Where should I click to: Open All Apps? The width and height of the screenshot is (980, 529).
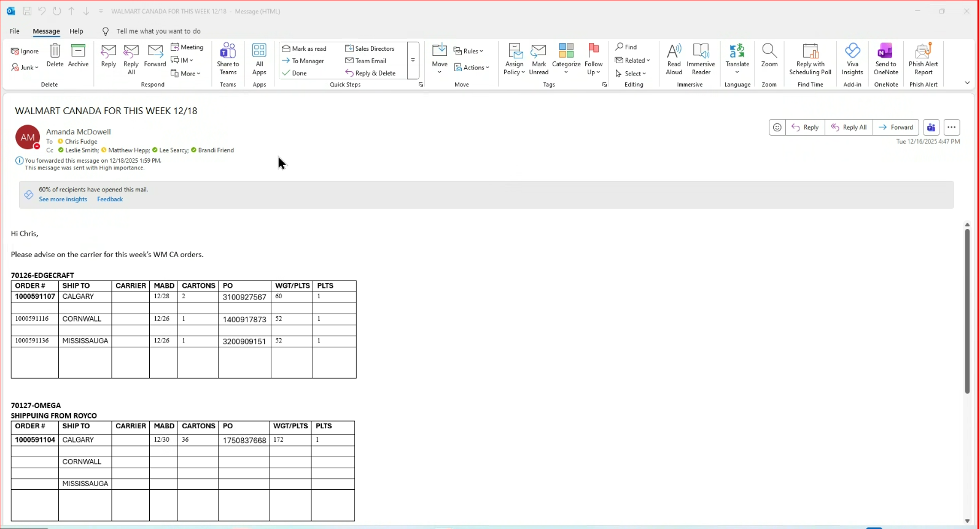tap(259, 59)
